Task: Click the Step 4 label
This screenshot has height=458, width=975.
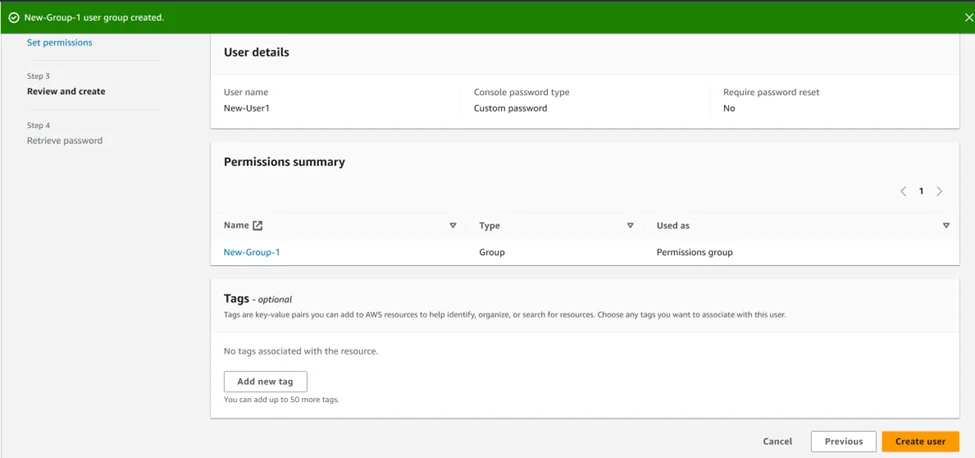Action: coord(39,125)
